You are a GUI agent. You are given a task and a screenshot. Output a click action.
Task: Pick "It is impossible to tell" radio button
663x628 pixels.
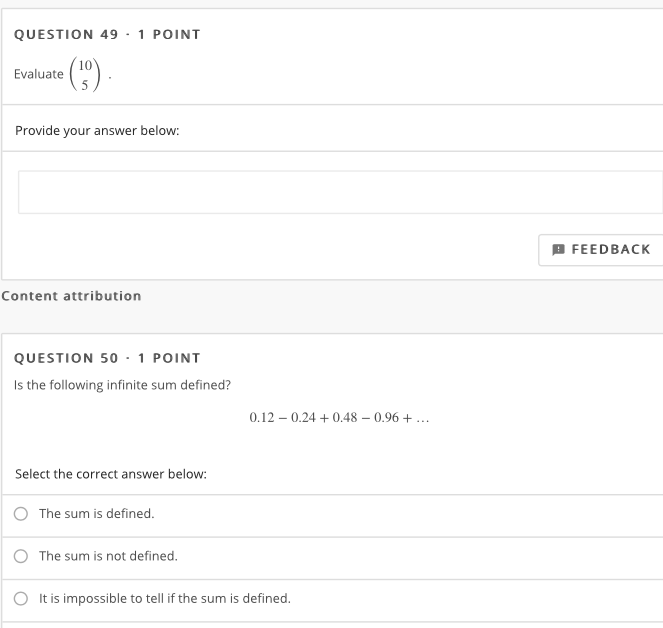pos(21,598)
